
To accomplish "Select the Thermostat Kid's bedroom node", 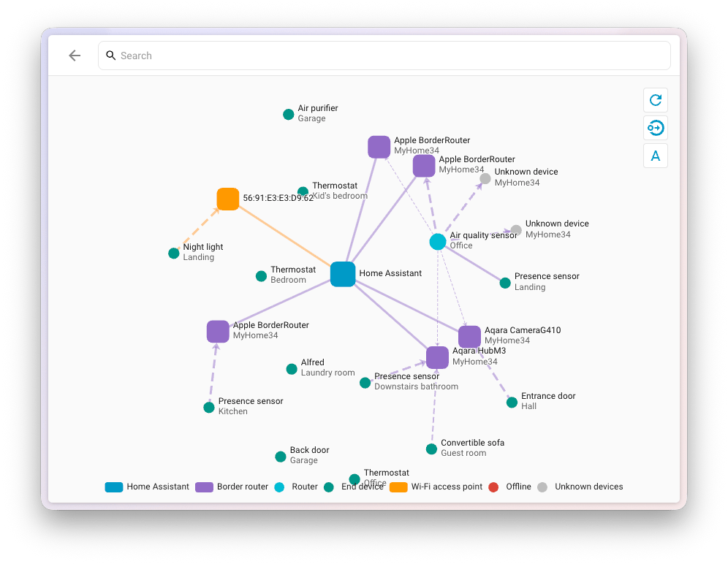I will pos(303,191).
